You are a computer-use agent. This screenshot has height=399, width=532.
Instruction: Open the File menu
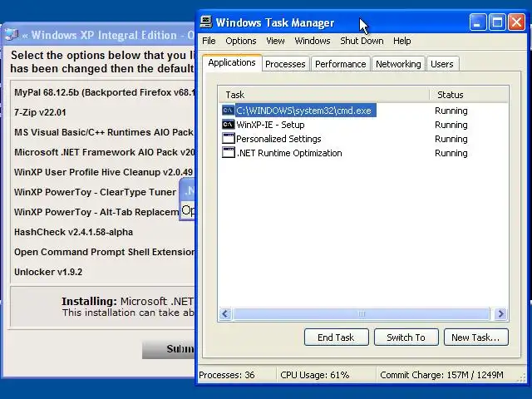coord(209,41)
